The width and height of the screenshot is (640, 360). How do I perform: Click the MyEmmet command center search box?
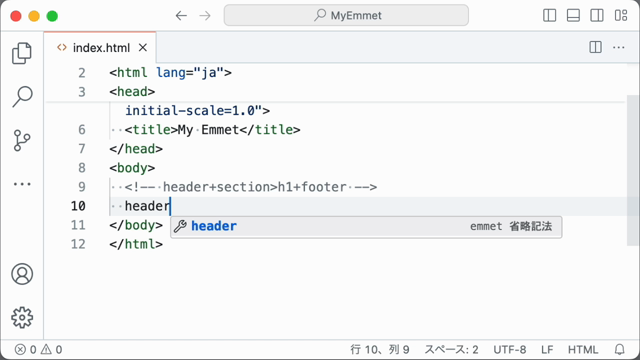tap(346, 16)
